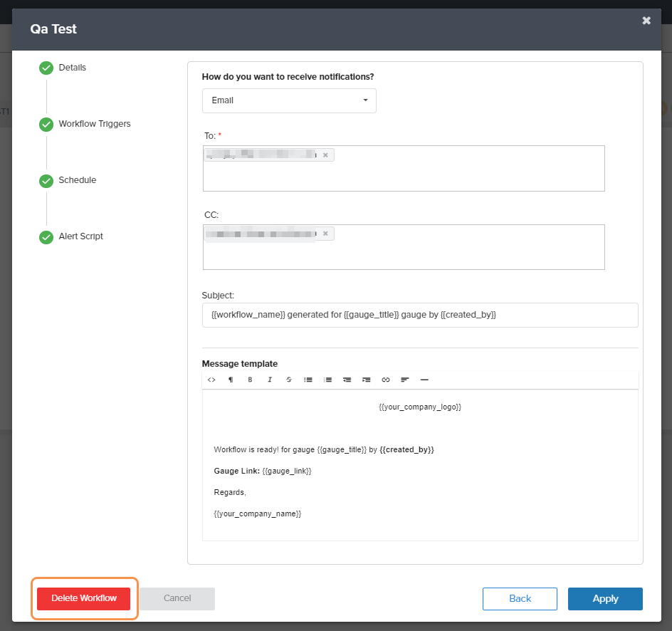Viewport: 672px width, 631px height.
Task: Click the Workflow Triggers step checkmark
Action: point(46,125)
